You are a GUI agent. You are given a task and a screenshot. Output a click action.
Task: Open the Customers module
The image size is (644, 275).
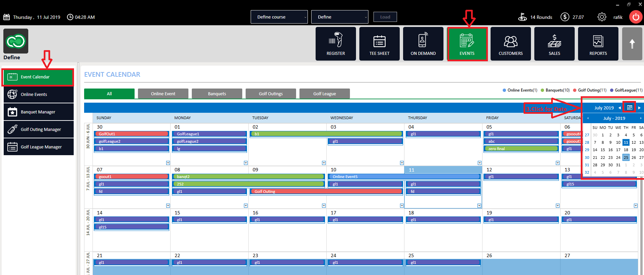(x=510, y=44)
